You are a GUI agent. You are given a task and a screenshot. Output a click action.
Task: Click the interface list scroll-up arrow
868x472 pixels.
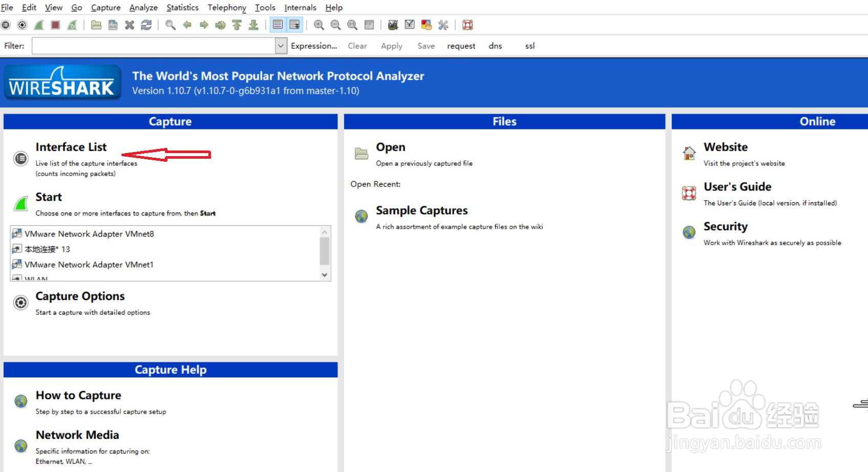tap(325, 232)
